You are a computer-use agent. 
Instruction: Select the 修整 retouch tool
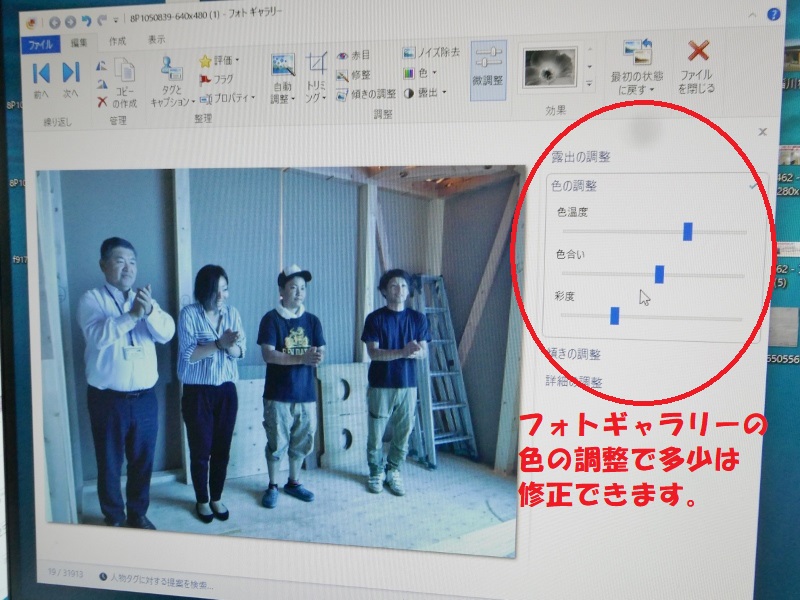pyautogui.click(x=353, y=76)
